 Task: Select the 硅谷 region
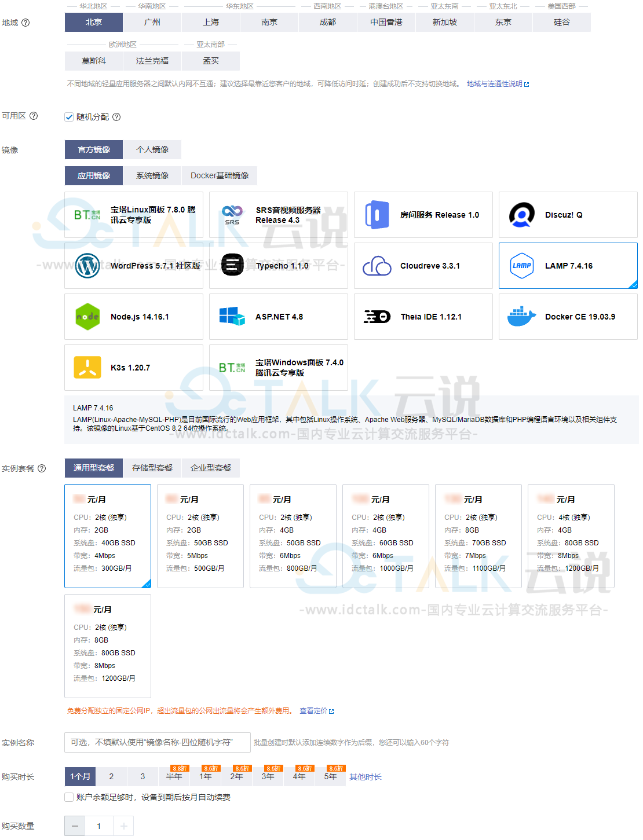[562, 22]
